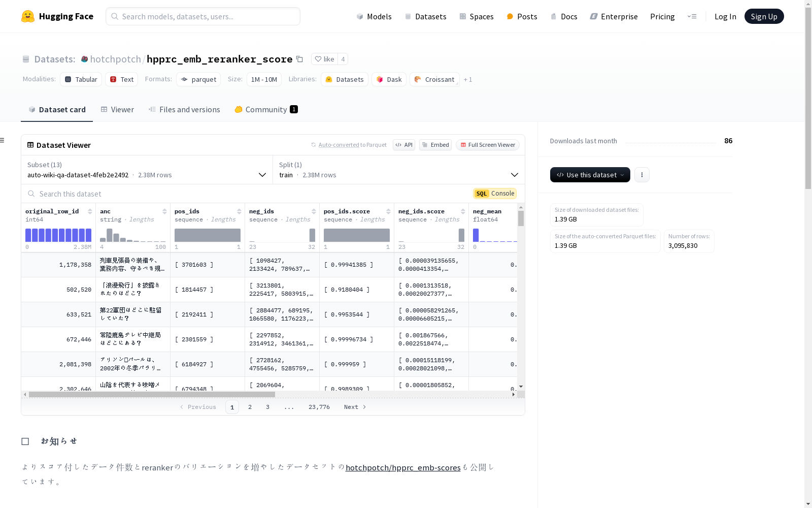Open SQL Console
Viewport: 812px width, 508px height.
tap(495, 194)
